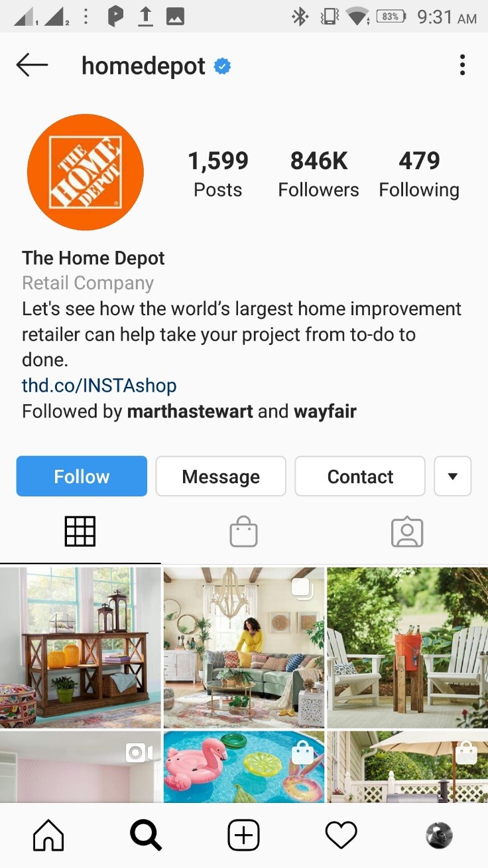Open the Adirondack chairs post thumbnail
Viewport: 488px width, 868px height.
tap(407, 648)
